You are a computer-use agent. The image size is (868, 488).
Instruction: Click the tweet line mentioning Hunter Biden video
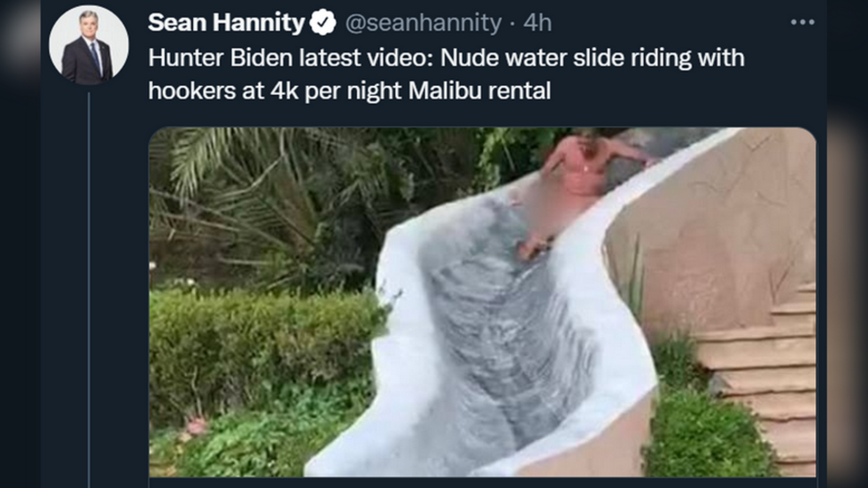click(446, 58)
